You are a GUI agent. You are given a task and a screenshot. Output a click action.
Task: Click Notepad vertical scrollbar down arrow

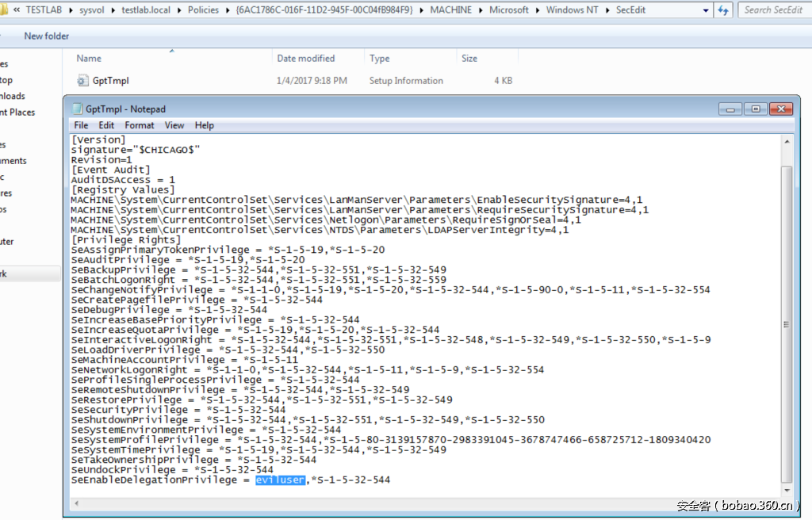tap(787, 490)
